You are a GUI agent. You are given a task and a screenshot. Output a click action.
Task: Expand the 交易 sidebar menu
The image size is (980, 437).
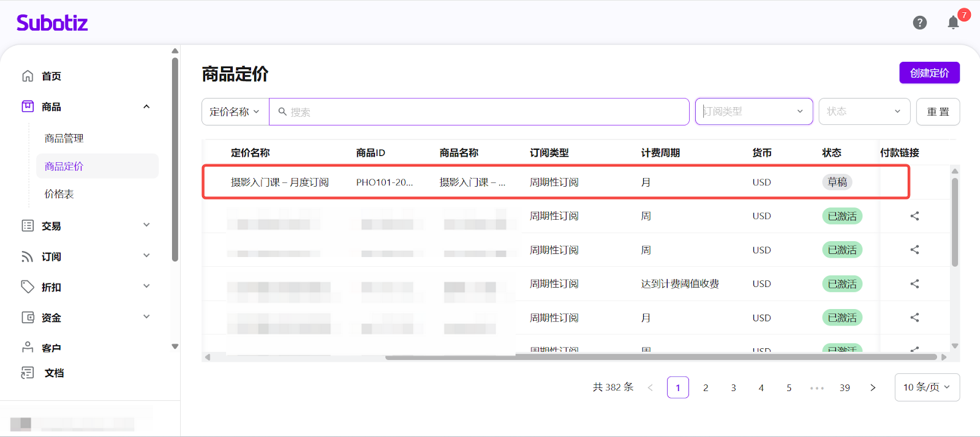[146, 225]
